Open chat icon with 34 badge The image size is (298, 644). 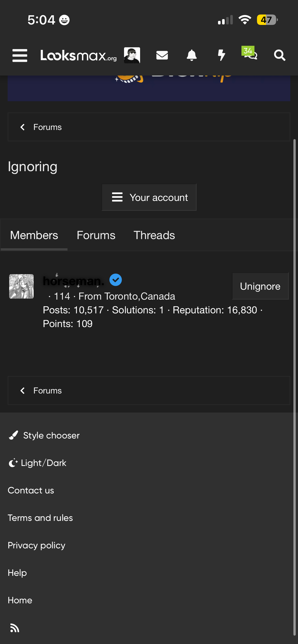[250, 53]
